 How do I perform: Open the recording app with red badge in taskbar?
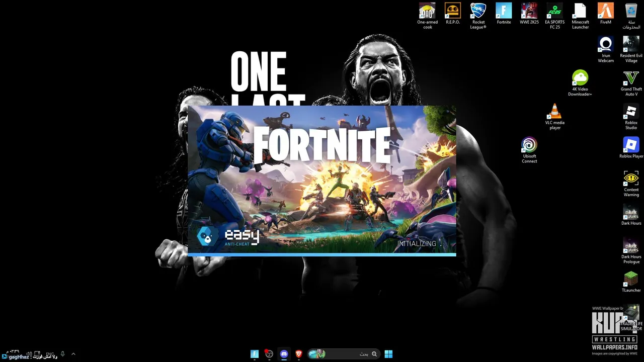(x=269, y=354)
